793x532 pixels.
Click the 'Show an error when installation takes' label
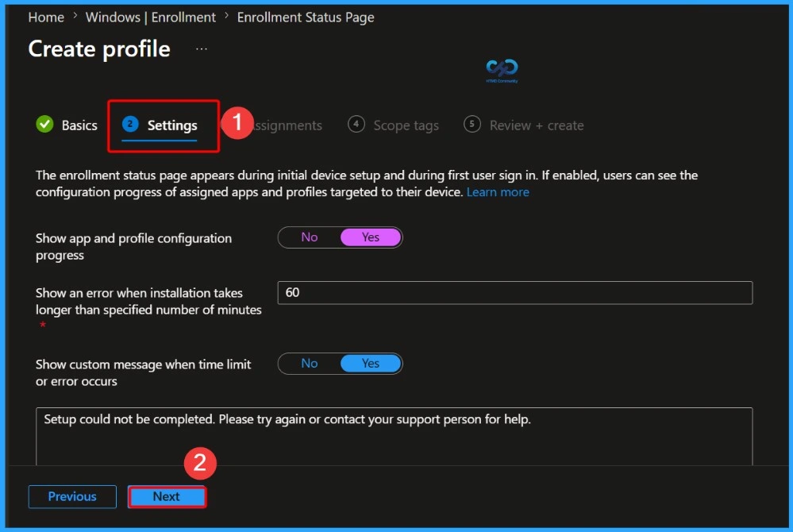(x=148, y=302)
